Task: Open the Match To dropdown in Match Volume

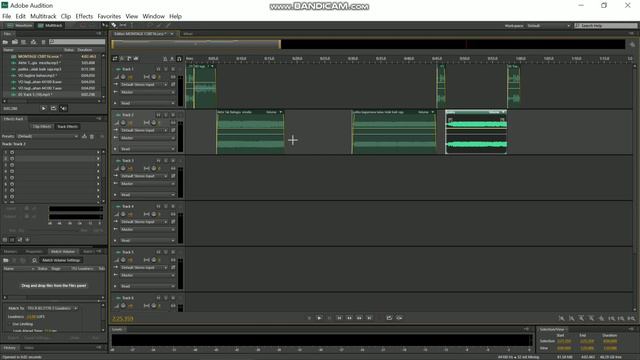Action: click(x=53, y=308)
